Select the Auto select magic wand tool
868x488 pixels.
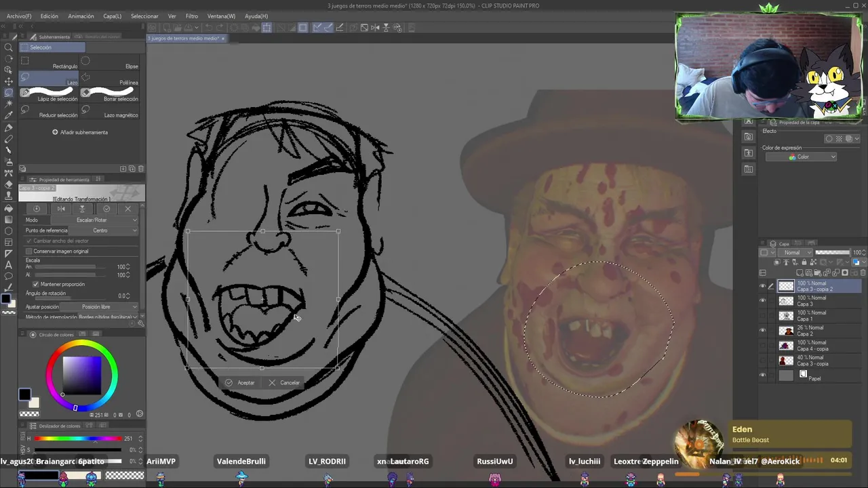click(9, 104)
